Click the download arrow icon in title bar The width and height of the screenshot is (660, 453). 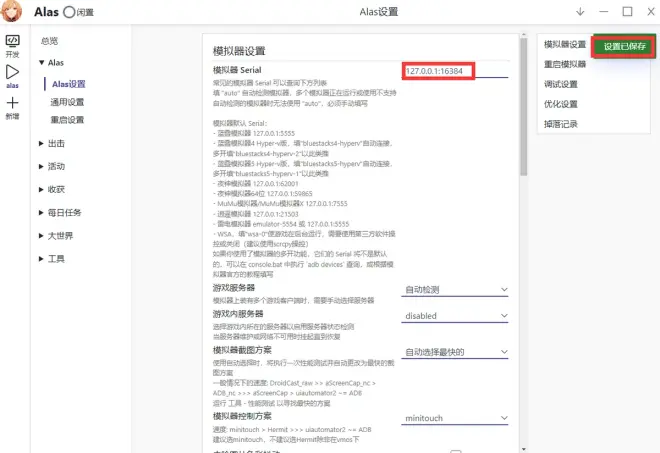[x=580, y=12]
